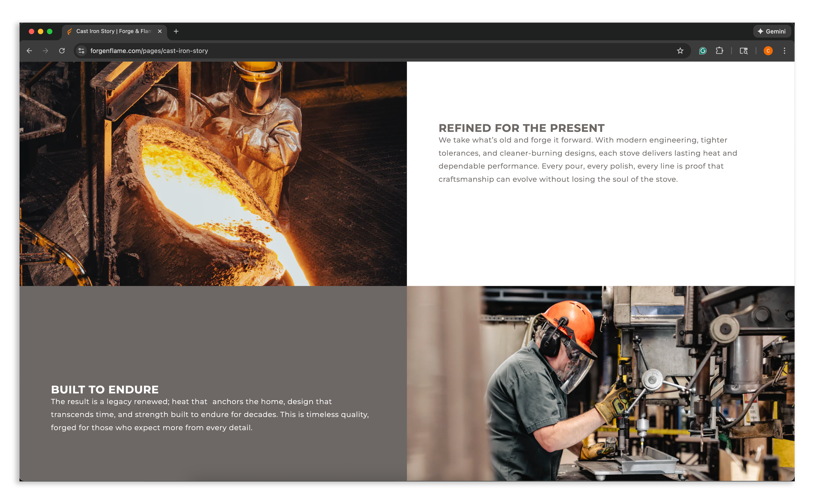Open the orange profile avatar

(x=768, y=51)
